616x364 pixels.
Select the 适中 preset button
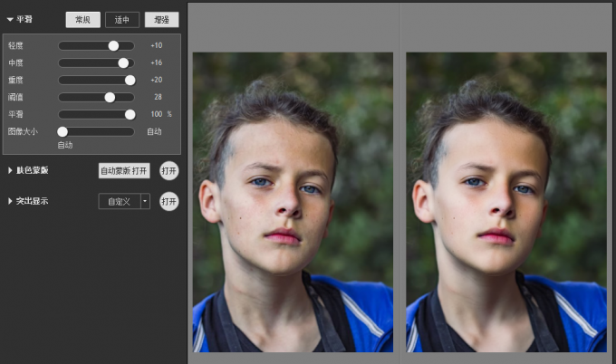coord(122,19)
